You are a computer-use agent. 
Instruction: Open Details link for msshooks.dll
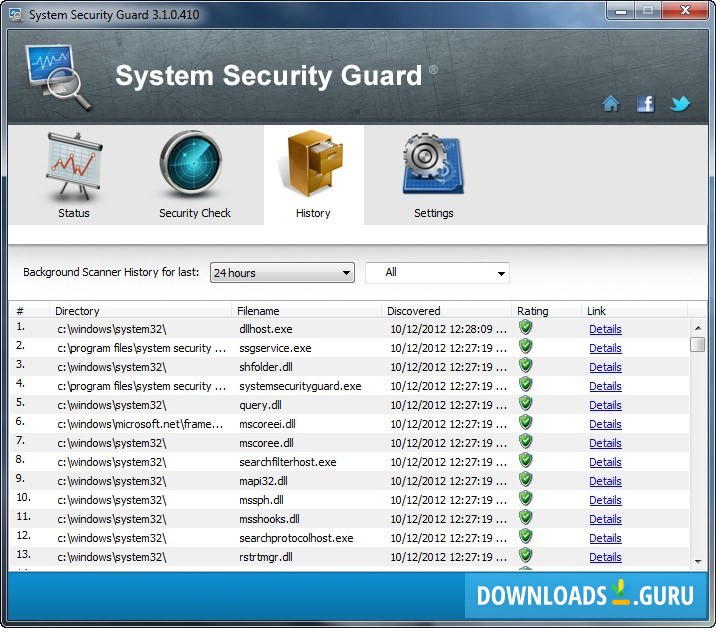pos(605,519)
